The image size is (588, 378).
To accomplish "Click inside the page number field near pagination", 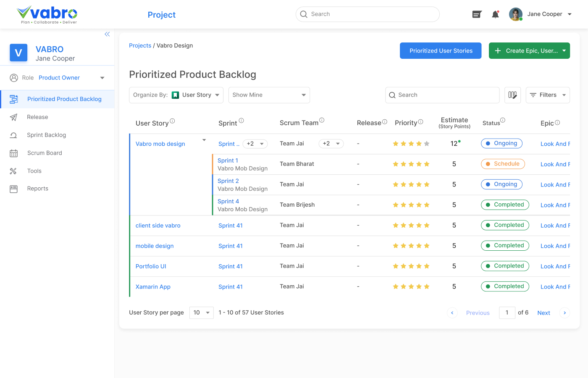I will pyautogui.click(x=507, y=312).
